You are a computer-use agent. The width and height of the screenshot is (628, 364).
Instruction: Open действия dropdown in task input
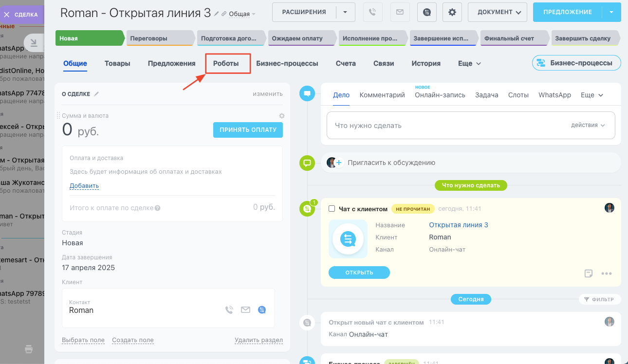(x=588, y=125)
